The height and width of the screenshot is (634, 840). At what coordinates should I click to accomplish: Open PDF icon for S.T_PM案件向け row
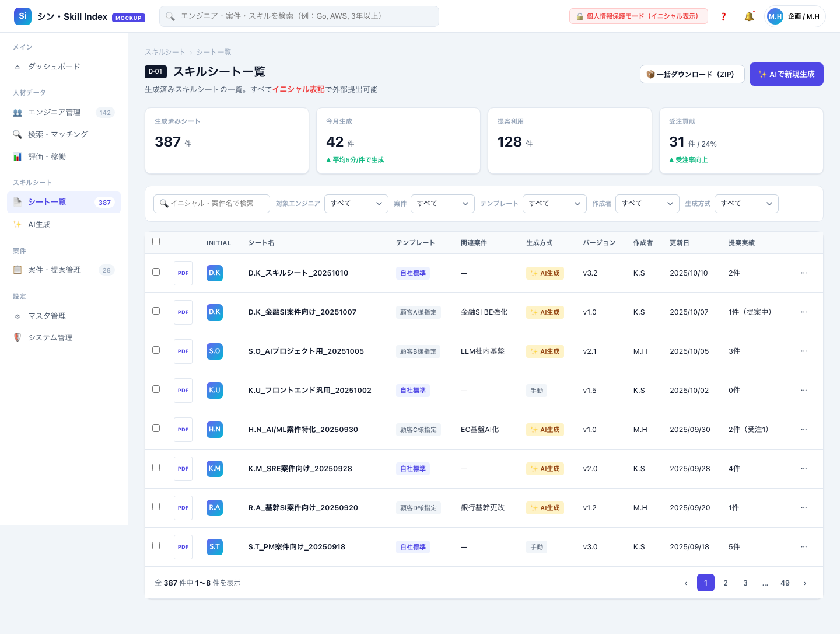coord(183,547)
